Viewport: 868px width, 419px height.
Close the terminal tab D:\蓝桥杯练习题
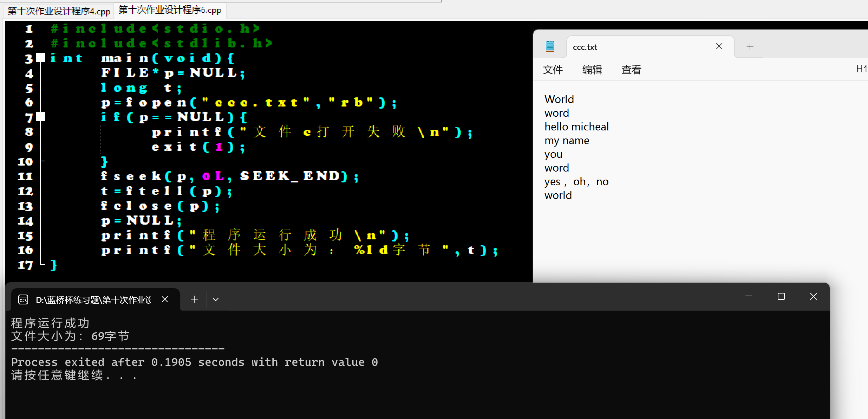[165, 299]
